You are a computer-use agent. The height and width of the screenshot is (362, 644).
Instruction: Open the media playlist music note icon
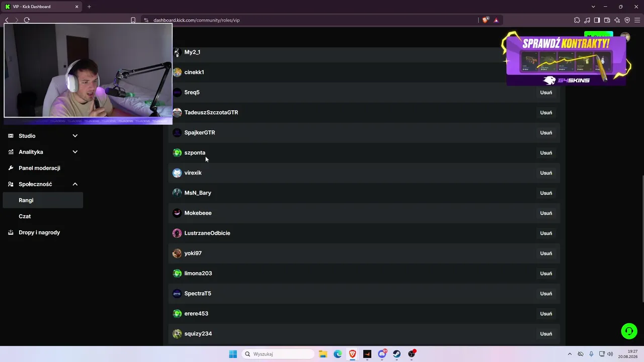[587, 20]
